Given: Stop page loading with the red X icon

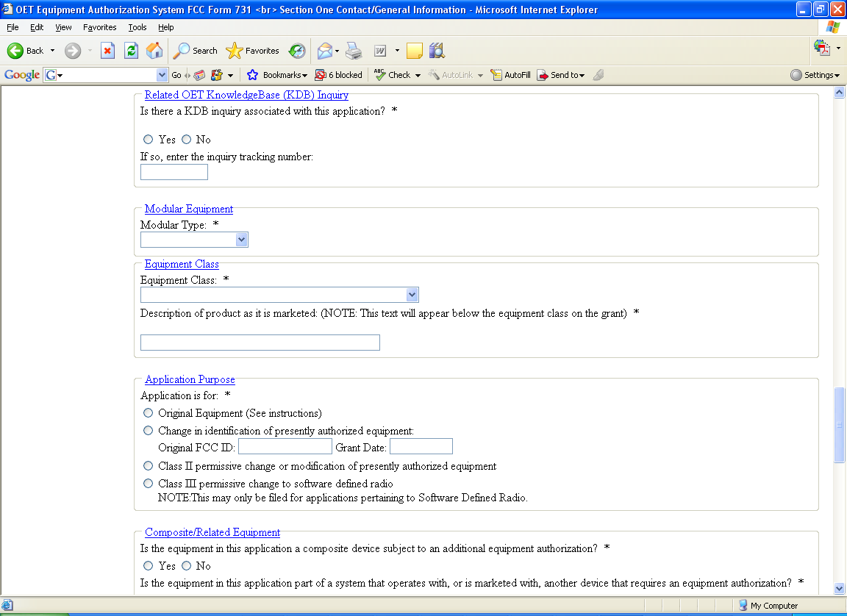Looking at the screenshot, I should (107, 51).
